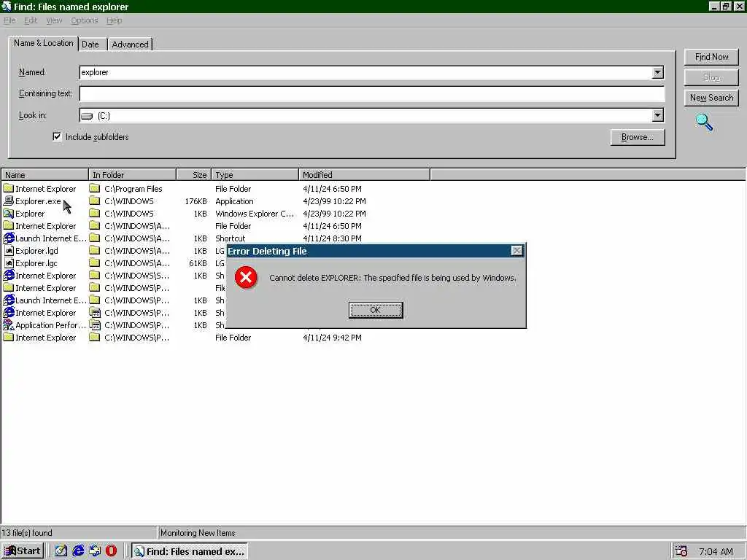Open the Help menu

[114, 20]
